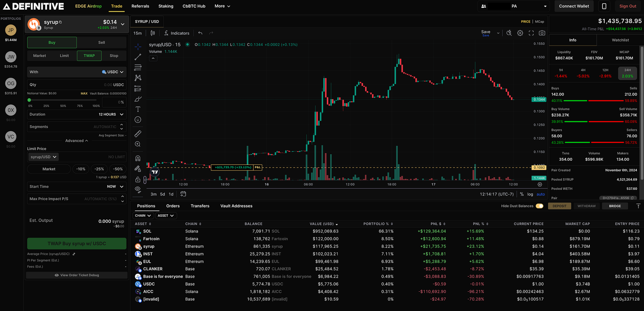This screenshot has height=311, width=644.
Task: Open the Transfers tab
Action: point(200,206)
